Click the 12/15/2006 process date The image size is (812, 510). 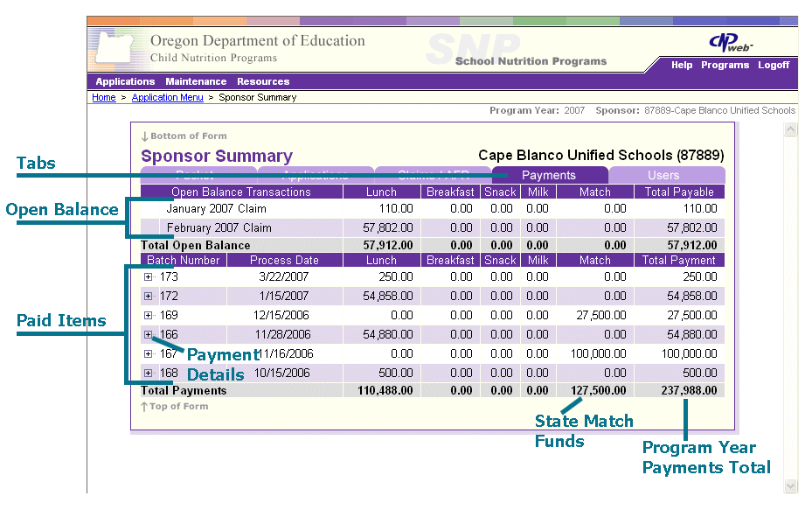(x=281, y=315)
